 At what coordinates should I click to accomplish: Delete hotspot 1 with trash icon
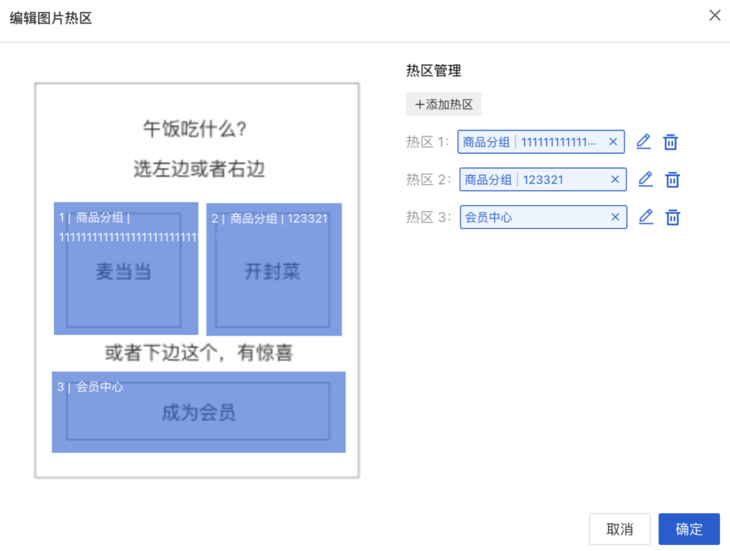coord(671,142)
